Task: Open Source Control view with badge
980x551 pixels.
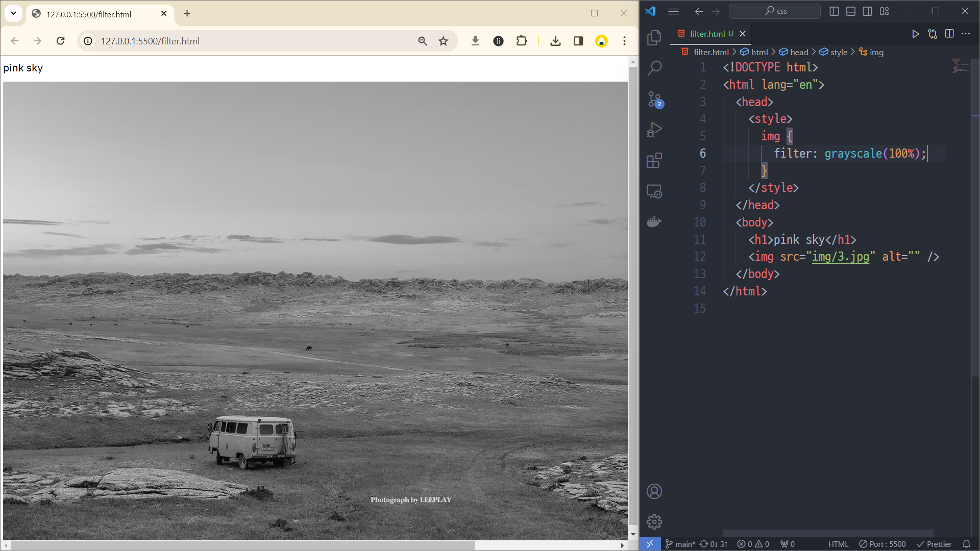Action: point(654,99)
